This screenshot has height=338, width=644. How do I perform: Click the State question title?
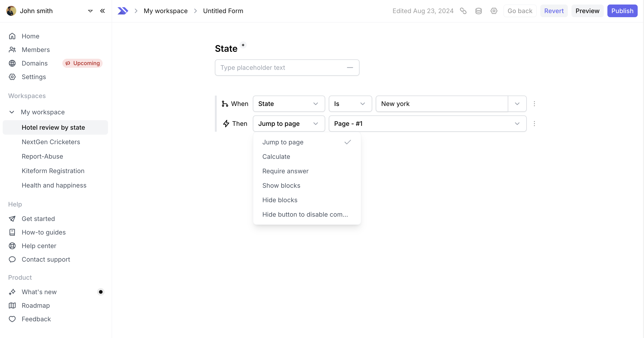click(x=226, y=49)
